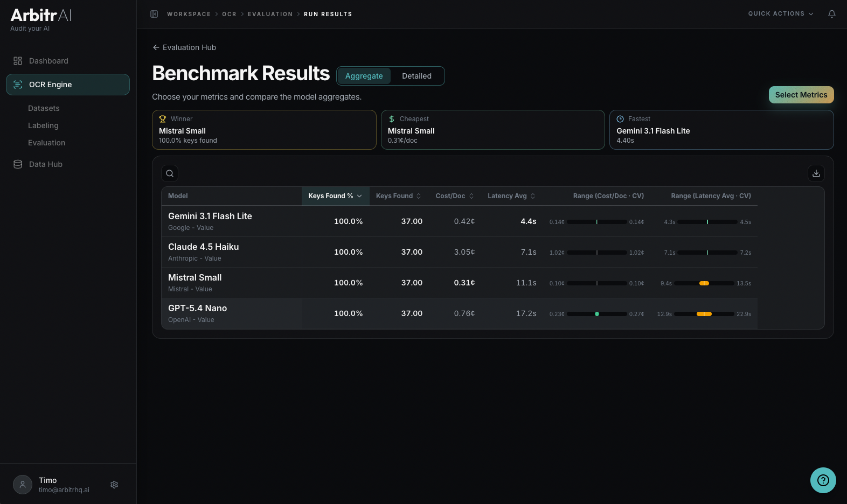Open the help question mark button
Viewport: 847px width, 504px height.
pos(823,480)
